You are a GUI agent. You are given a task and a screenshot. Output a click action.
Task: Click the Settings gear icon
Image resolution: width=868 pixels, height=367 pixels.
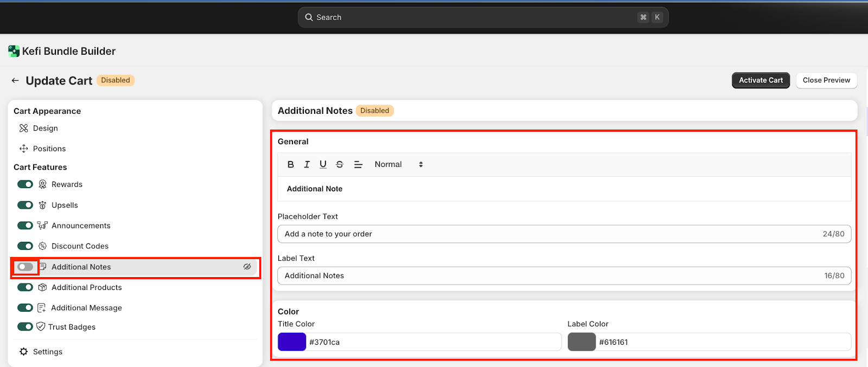pos(24,352)
